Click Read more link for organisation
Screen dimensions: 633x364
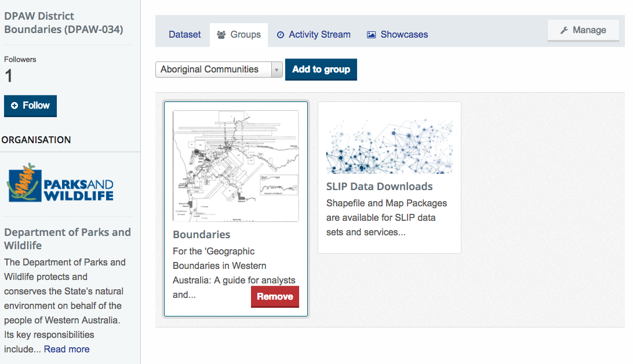click(x=67, y=349)
